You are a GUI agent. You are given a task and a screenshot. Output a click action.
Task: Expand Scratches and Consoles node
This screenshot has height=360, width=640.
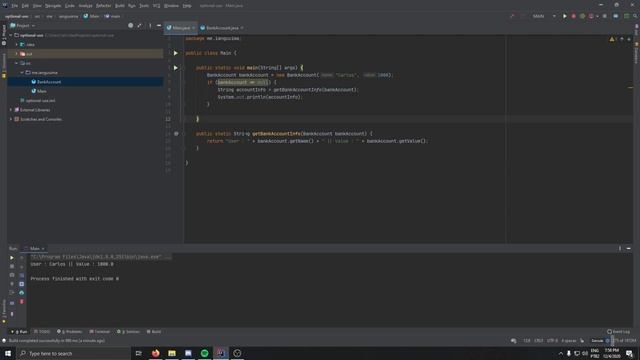(x=11, y=119)
